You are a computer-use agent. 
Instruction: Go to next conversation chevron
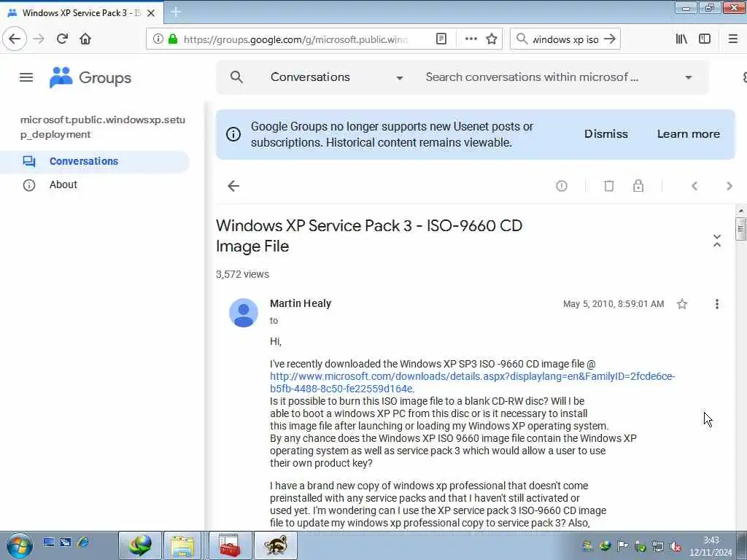point(729,186)
